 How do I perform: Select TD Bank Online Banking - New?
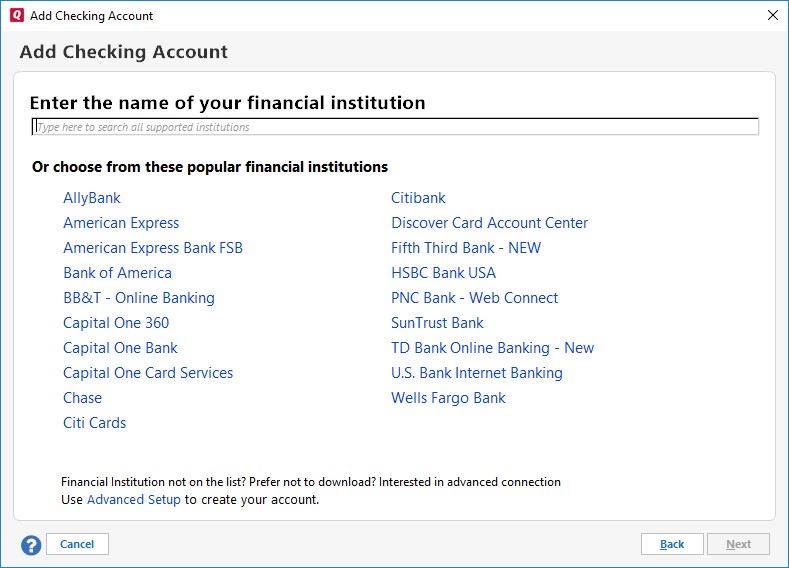click(x=492, y=348)
